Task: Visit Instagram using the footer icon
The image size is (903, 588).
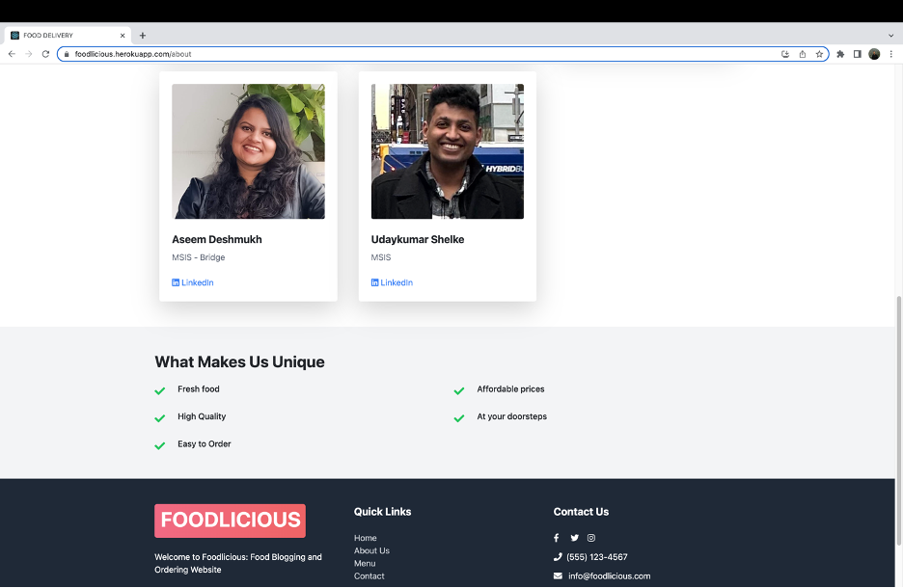Action: (x=591, y=538)
